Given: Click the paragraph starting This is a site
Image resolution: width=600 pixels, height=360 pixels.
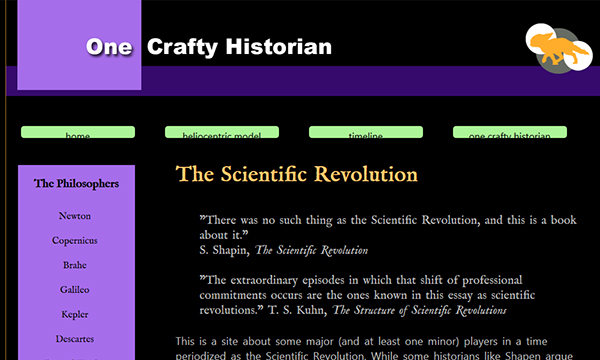Looking at the screenshot, I should (375, 348).
